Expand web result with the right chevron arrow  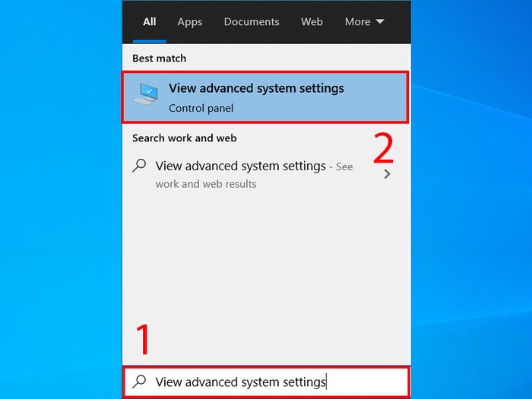(387, 174)
